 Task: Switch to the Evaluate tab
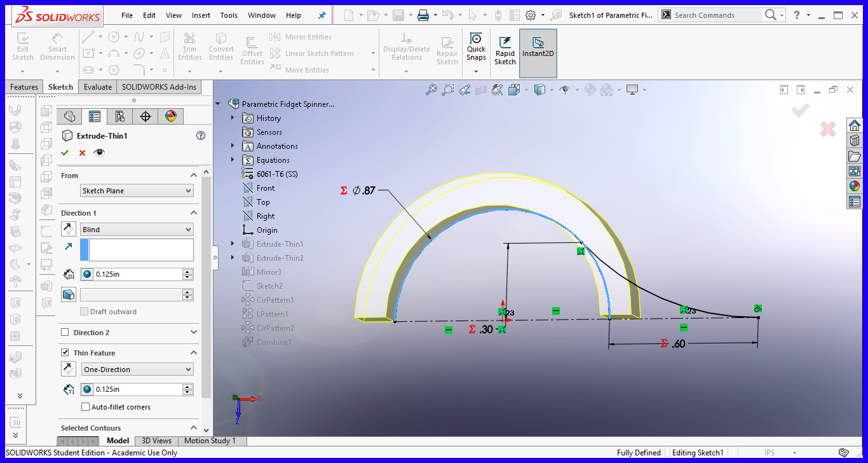pyautogui.click(x=97, y=86)
